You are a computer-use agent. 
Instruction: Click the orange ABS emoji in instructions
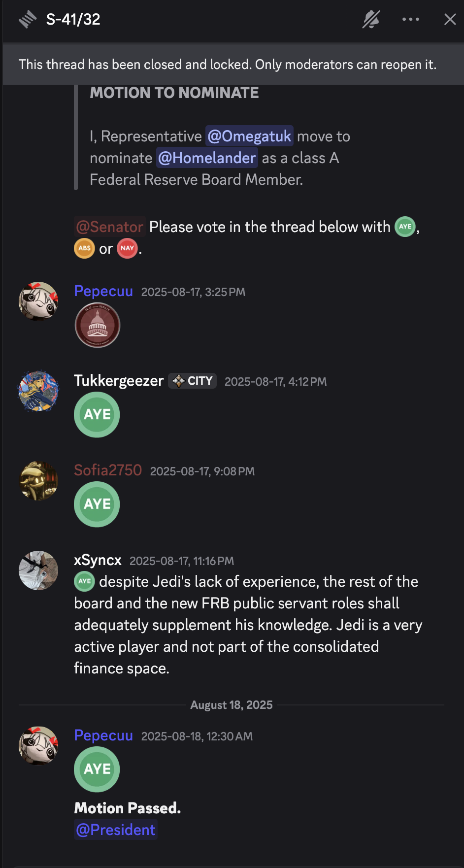(x=84, y=248)
